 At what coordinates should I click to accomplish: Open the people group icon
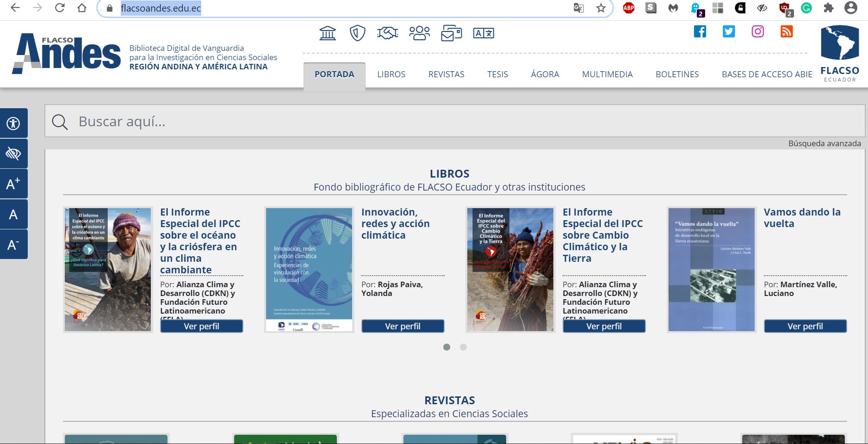[419, 33]
